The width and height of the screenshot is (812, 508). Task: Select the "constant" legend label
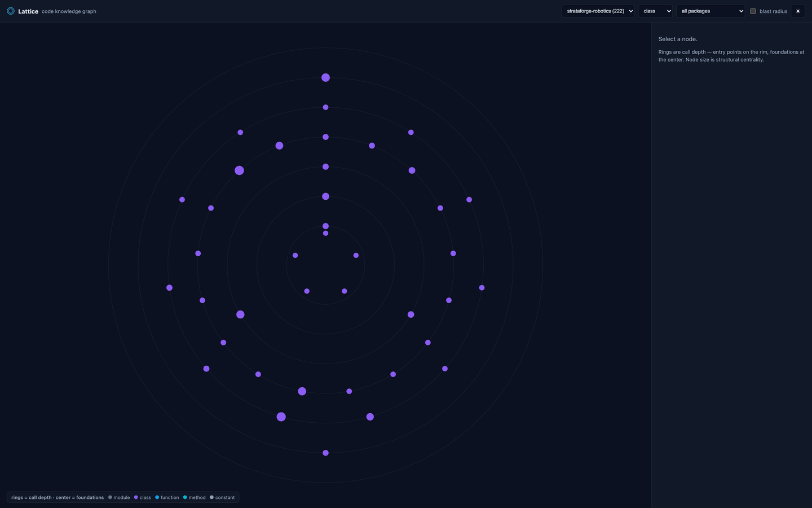coord(225,497)
